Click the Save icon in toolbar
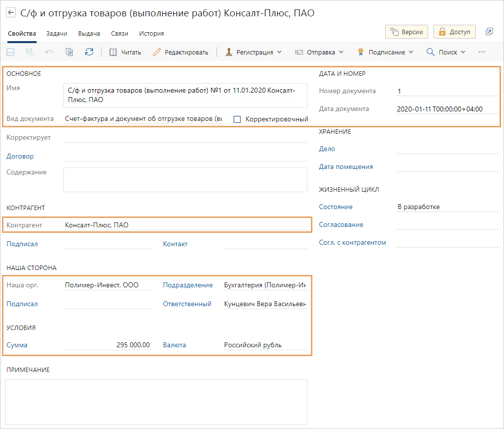The image size is (504, 429). [x=10, y=52]
